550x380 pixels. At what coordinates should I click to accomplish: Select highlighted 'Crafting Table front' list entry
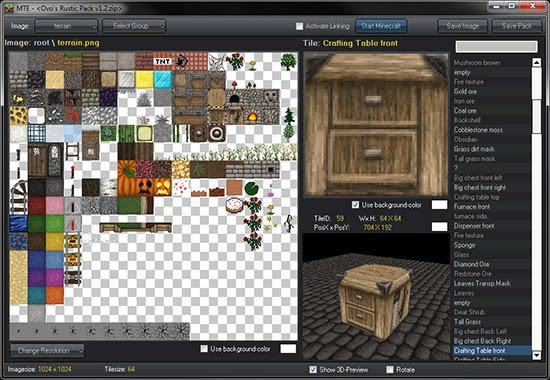492,351
